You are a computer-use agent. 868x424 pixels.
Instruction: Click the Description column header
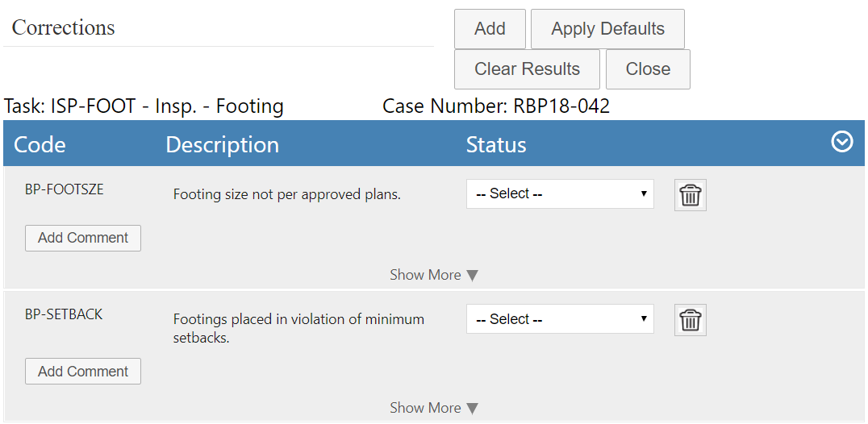click(222, 144)
